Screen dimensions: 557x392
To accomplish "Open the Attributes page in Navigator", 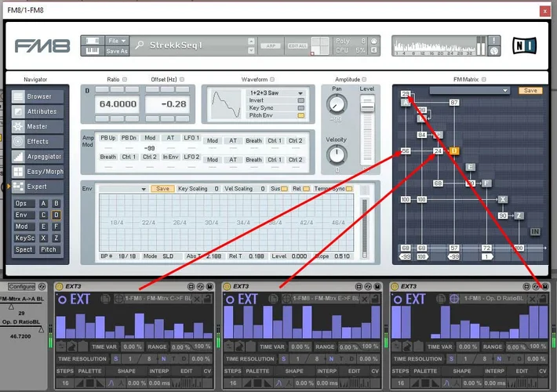I will point(38,111).
